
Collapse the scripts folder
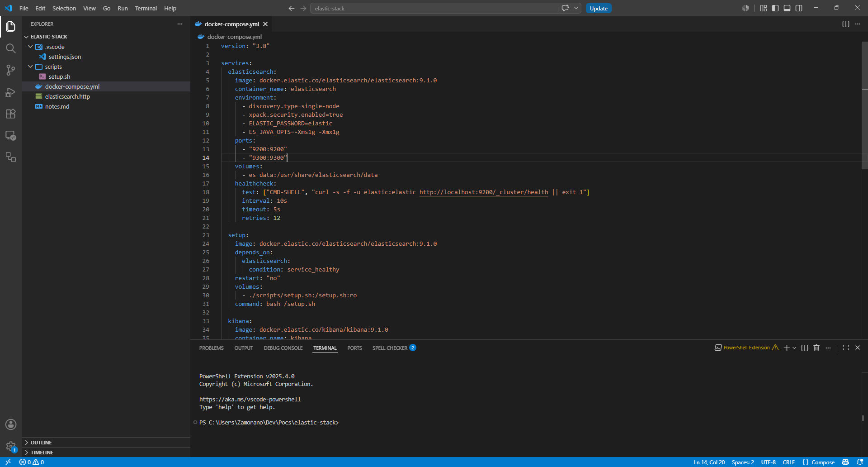pyautogui.click(x=30, y=67)
